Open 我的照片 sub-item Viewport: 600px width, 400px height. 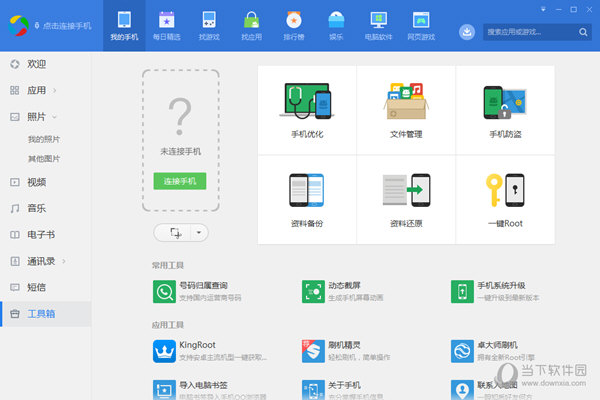pyautogui.click(x=44, y=139)
